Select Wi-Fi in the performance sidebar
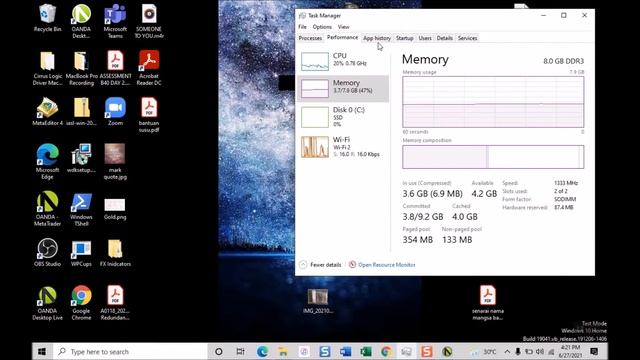The height and width of the screenshot is (360, 640). [343, 147]
